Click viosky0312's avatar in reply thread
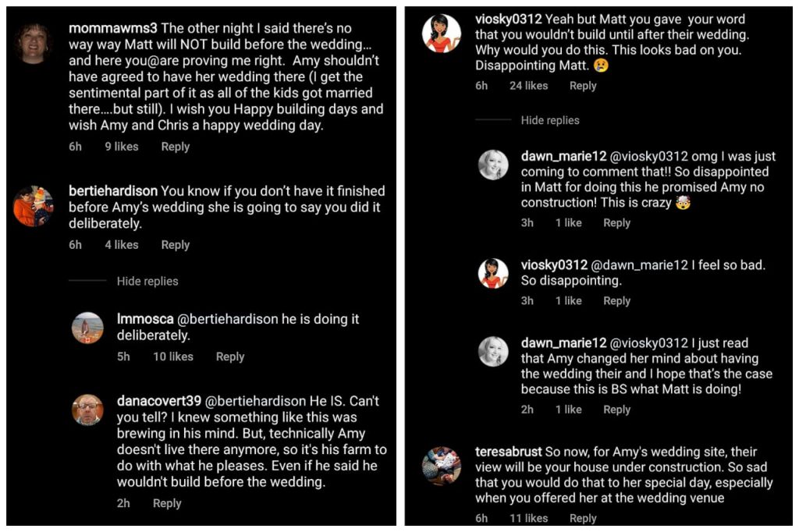799x532 pixels. (493, 273)
